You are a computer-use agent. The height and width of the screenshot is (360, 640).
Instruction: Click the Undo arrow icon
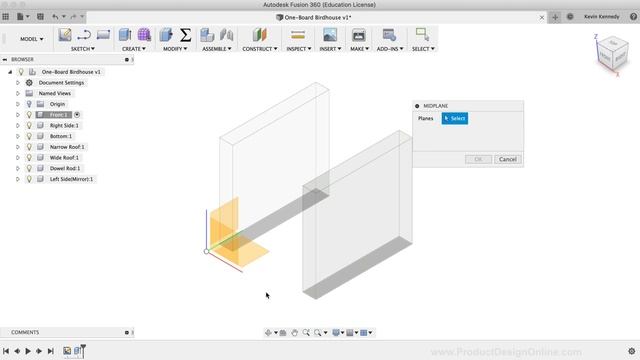click(55, 17)
